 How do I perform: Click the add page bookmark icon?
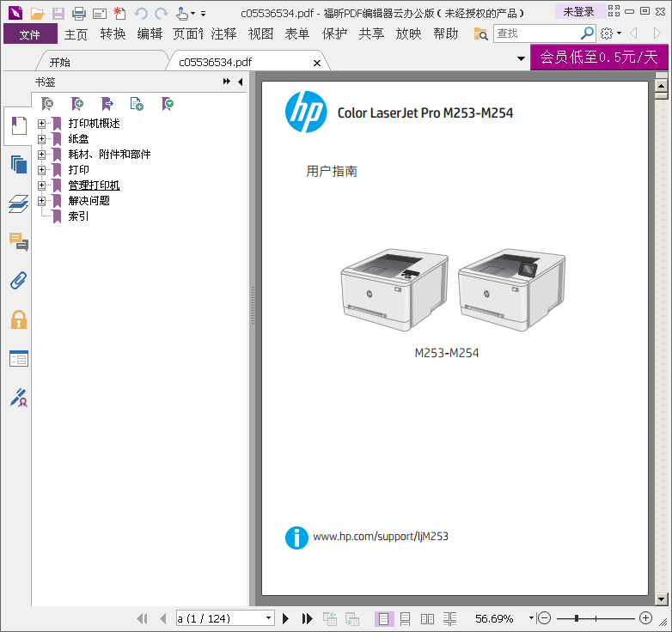click(137, 104)
